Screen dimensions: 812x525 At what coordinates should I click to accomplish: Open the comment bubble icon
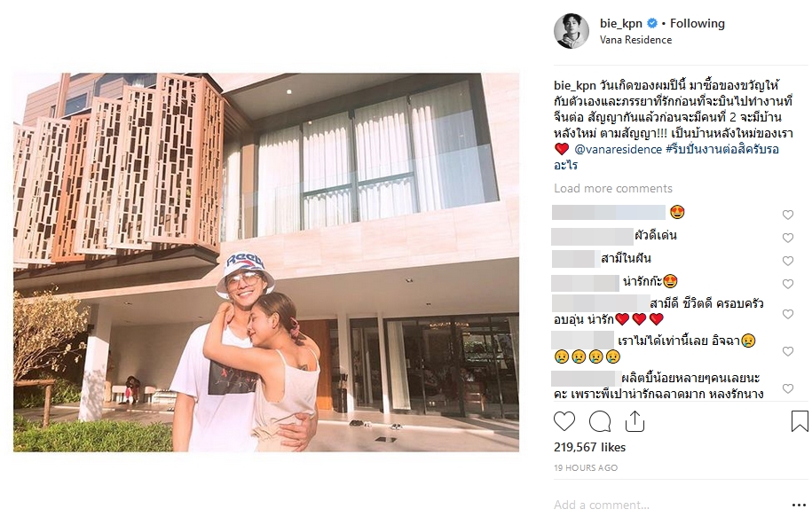600,421
